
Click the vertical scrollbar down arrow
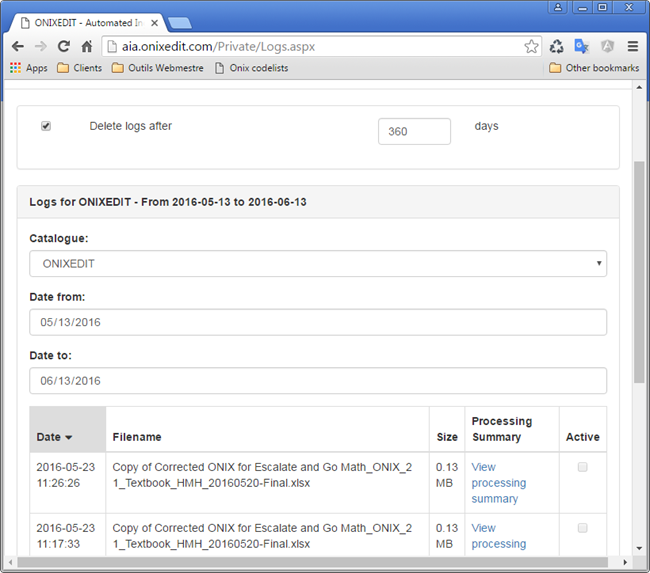coord(639,548)
